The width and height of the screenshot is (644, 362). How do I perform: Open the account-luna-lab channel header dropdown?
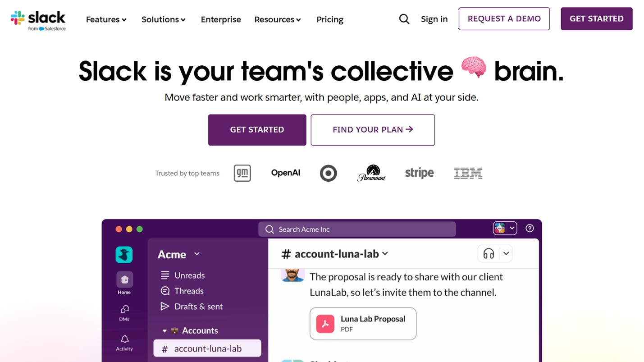(385, 254)
